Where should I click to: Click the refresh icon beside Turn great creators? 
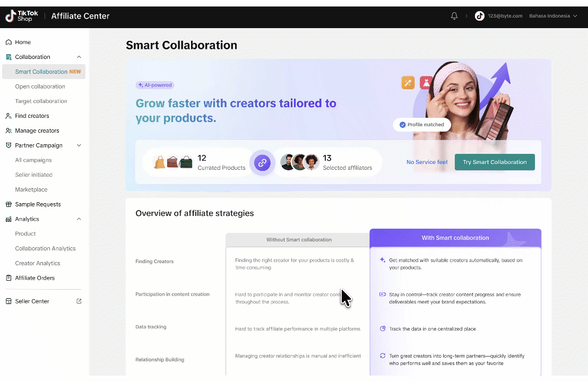click(383, 356)
